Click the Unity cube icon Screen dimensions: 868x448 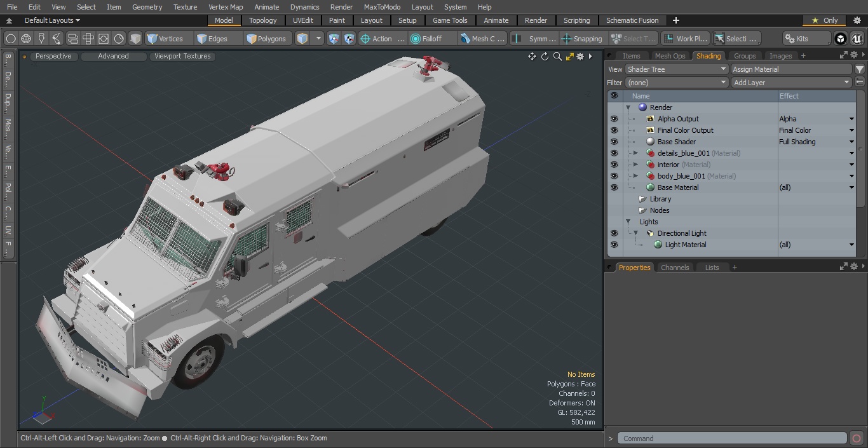841,39
